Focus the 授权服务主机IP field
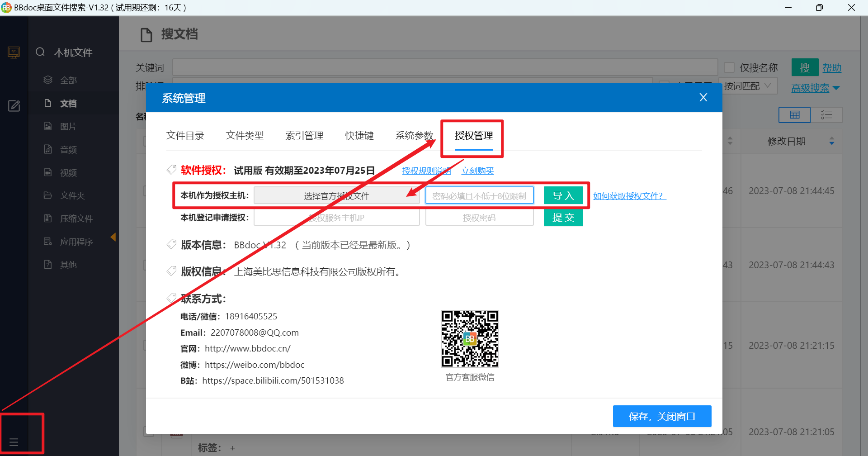 click(337, 218)
